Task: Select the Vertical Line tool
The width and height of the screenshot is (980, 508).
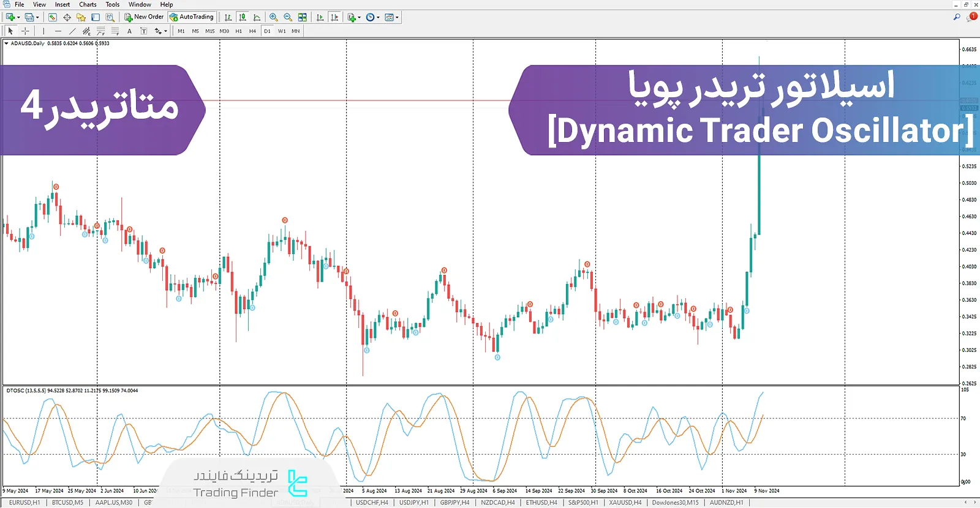Action: (x=43, y=31)
